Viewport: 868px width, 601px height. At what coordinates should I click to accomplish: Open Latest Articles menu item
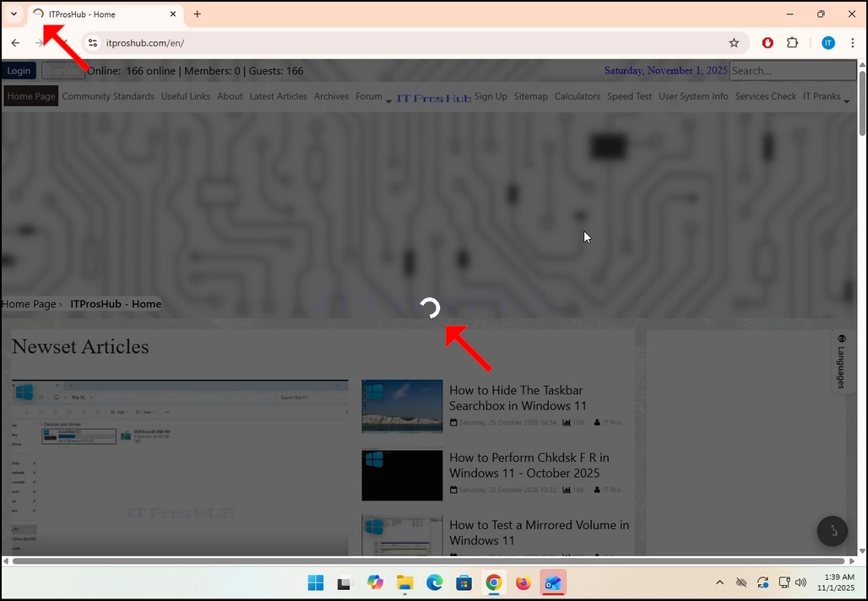pyautogui.click(x=278, y=96)
